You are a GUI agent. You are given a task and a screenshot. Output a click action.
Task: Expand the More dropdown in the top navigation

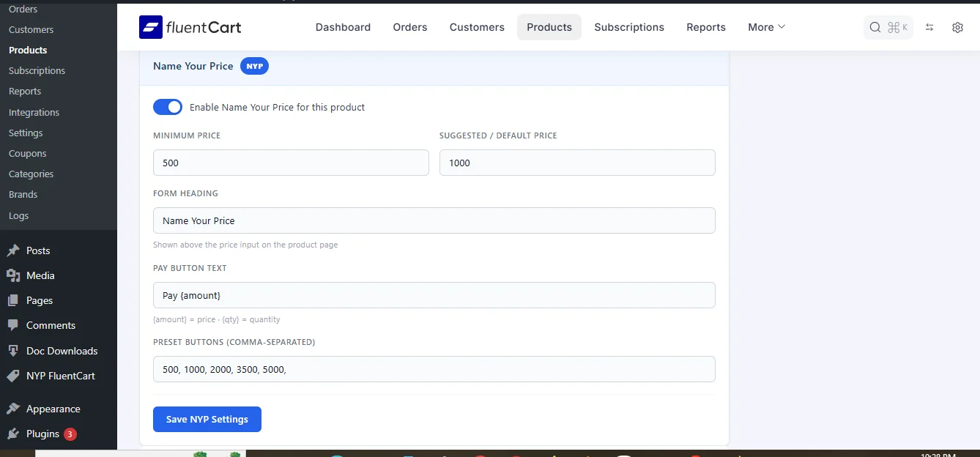coord(766,27)
